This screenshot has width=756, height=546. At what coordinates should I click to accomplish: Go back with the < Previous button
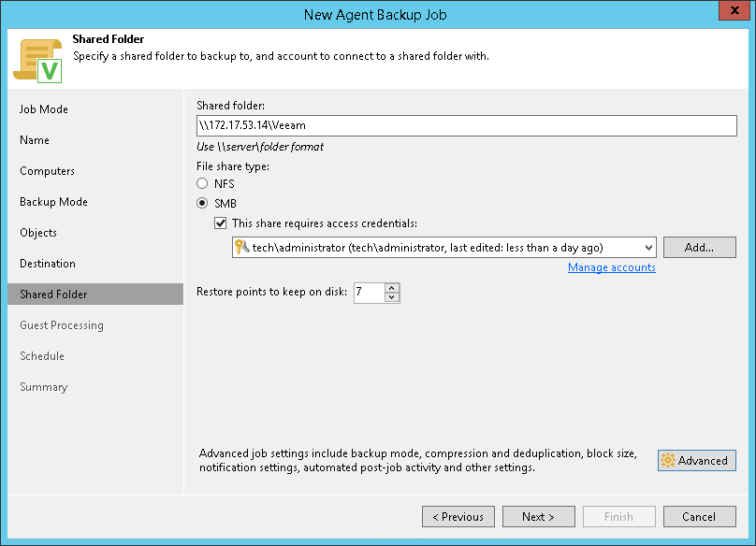[458, 517]
